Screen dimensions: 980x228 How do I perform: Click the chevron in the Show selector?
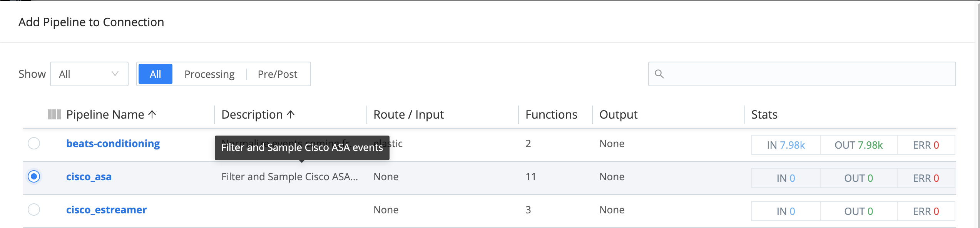click(x=115, y=74)
